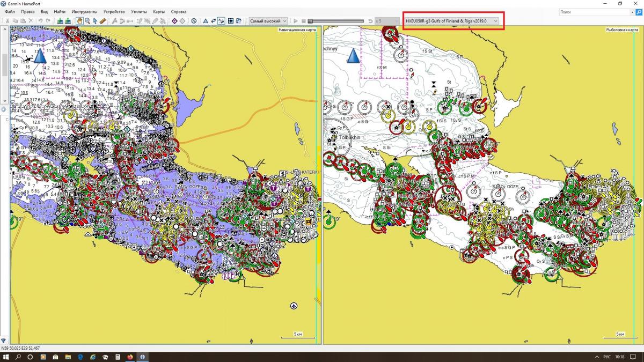
Task: Click the clock icon in toolbar
Action: (x=194, y=21)
